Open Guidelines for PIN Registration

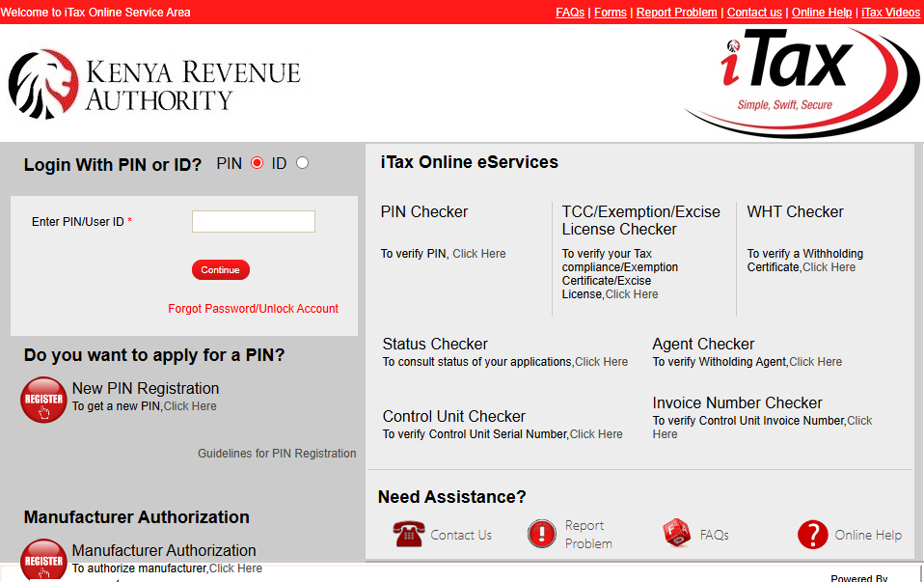click(x=277, y=454)
